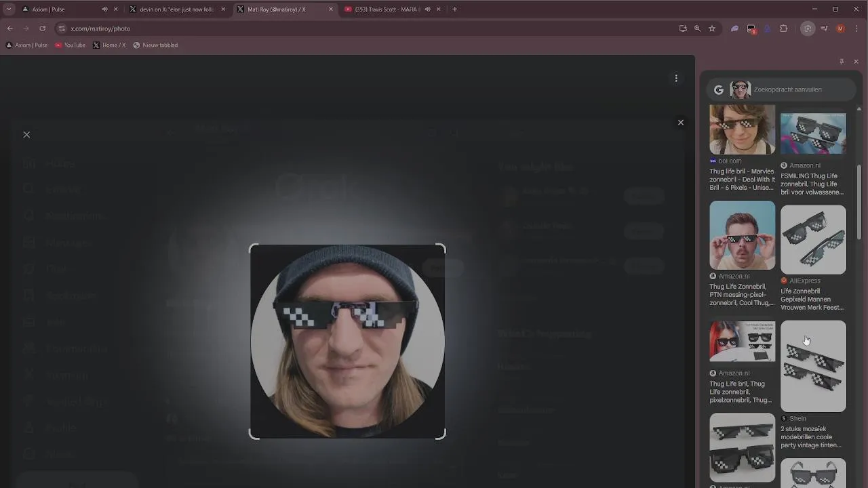
Task: Go forward to the next page
Action: 26,28
